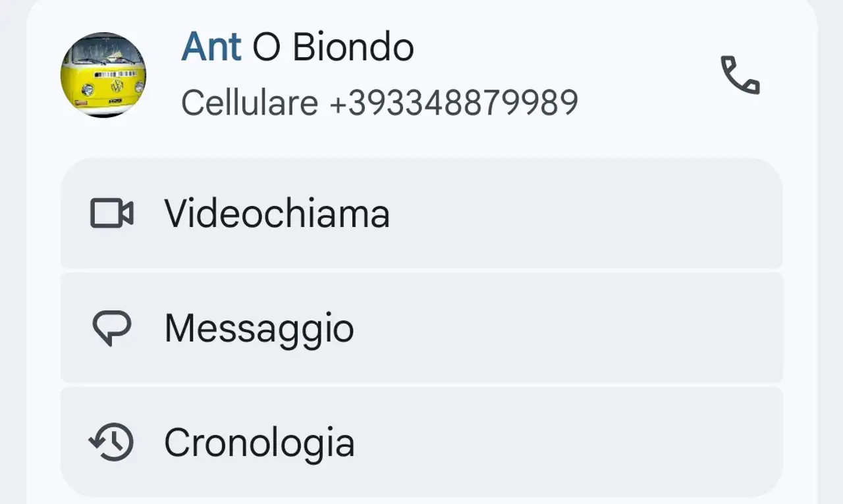Tap the Cellulare phone type label
This screenshot has width=843, height=504.
(250, 103)
